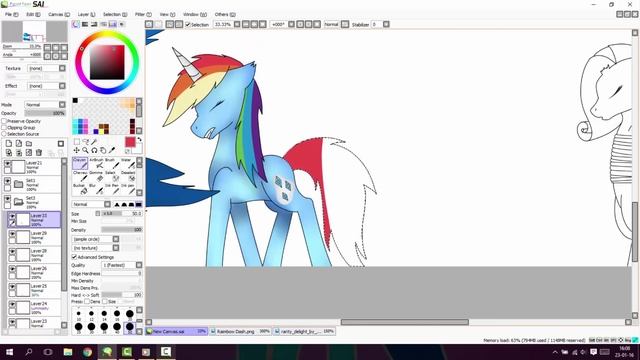This screenshot has height=360, width=640.
Task: Select the Rotate canvas tool
Action: tap(94, 150)
